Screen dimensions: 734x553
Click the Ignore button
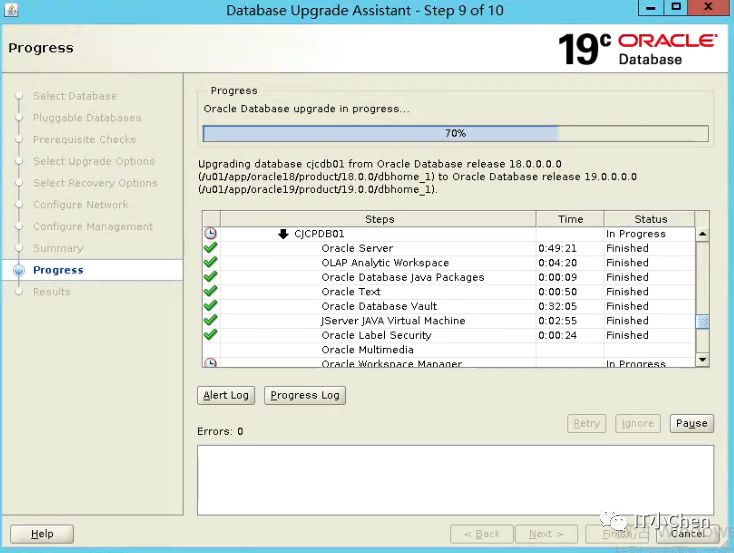click(638, 423)
